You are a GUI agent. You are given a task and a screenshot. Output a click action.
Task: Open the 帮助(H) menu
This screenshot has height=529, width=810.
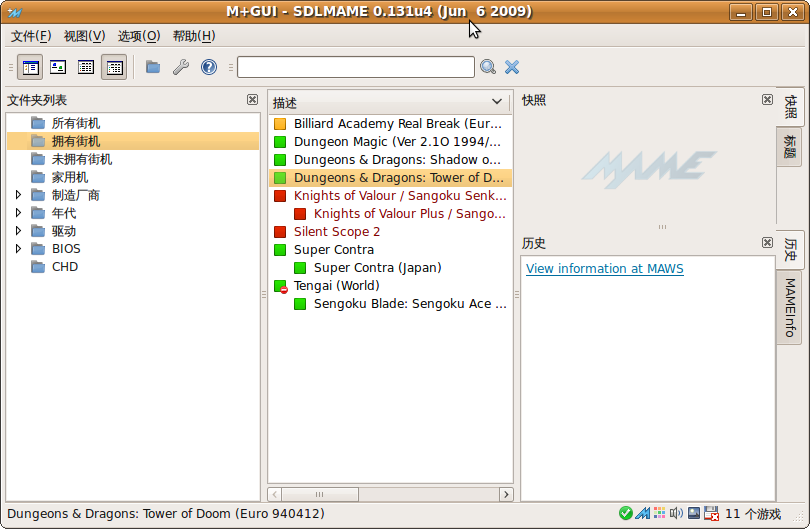194,36
